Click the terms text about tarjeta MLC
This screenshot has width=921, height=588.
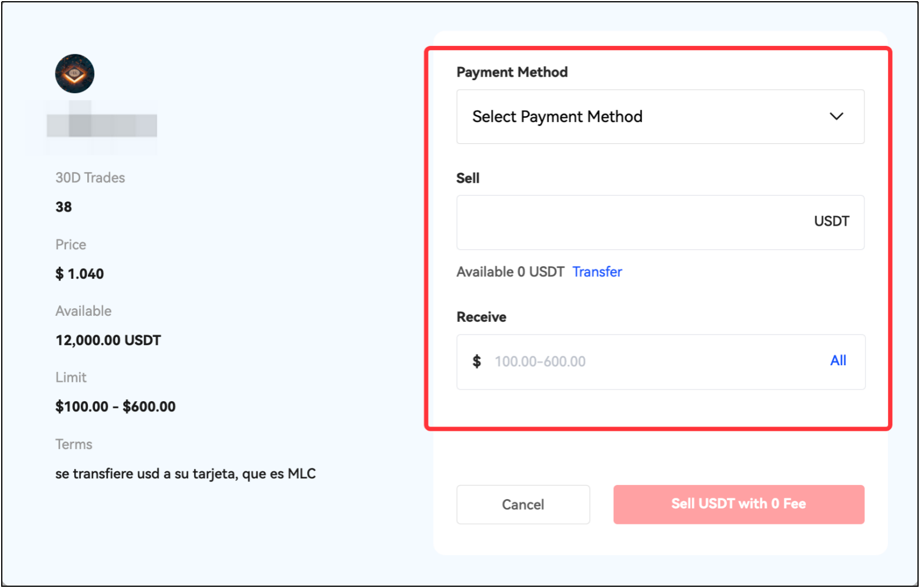point(186,474)
